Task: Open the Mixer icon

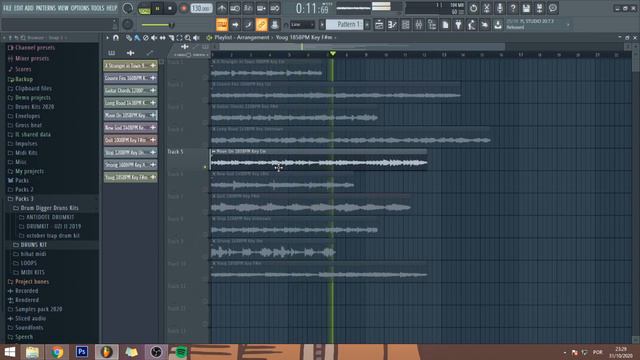Action: point(419,24)
